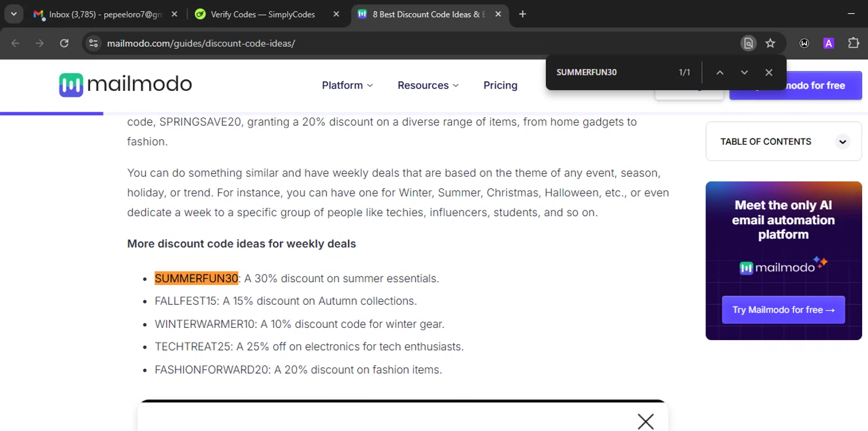The width and height of the screenshot is (868, 431).
Task: Bookmark this page with the star
Action: [770, 43]
